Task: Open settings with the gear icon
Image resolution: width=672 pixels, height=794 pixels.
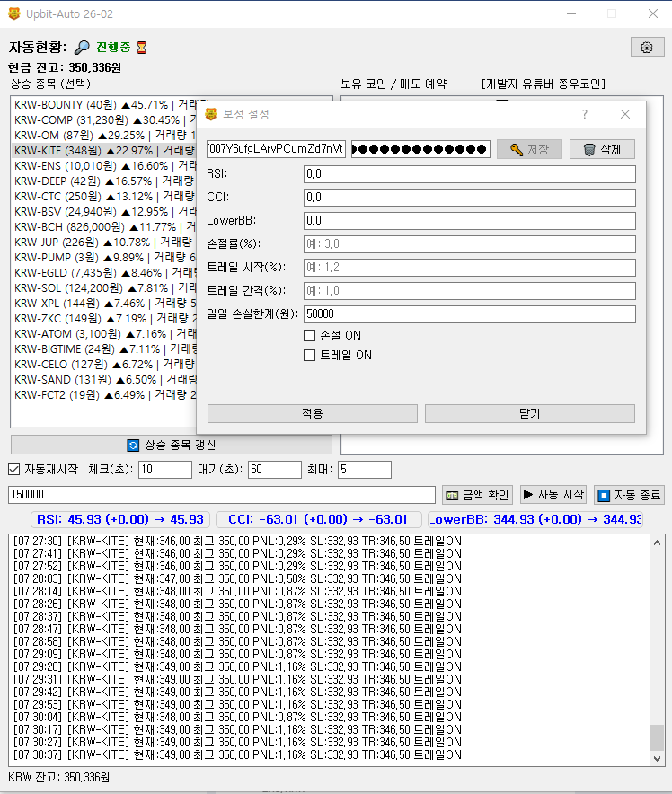Action: coord(647,48)
